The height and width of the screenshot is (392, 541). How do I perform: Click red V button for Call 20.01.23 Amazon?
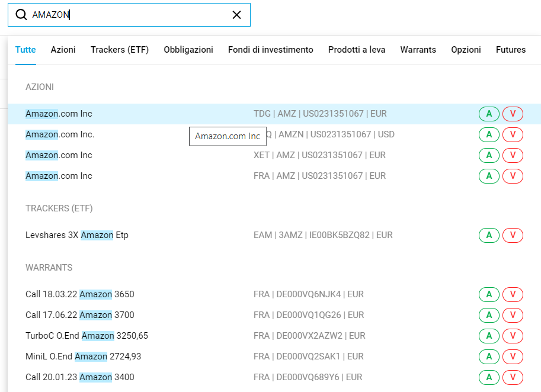click(x=513, y=377)
